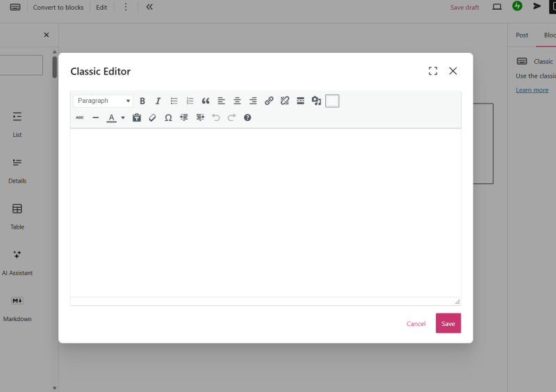Open the device preview icon

tap(497, 7)
